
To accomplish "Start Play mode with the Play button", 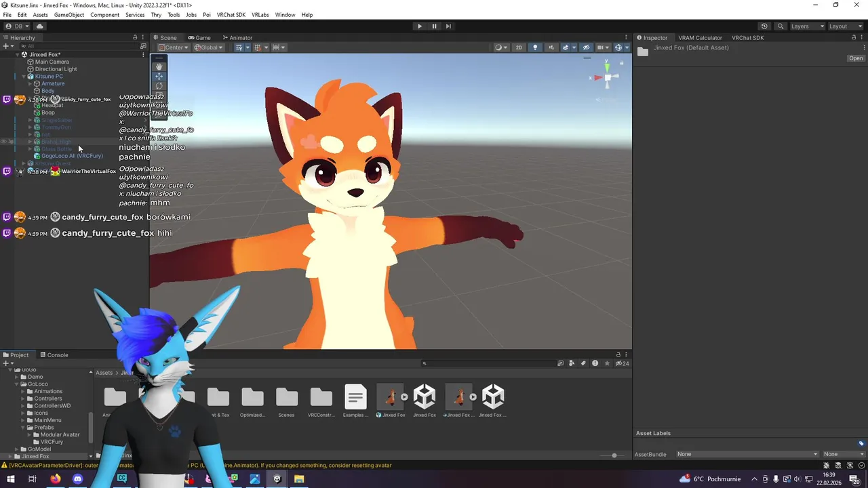I will (x=420, y=26).
